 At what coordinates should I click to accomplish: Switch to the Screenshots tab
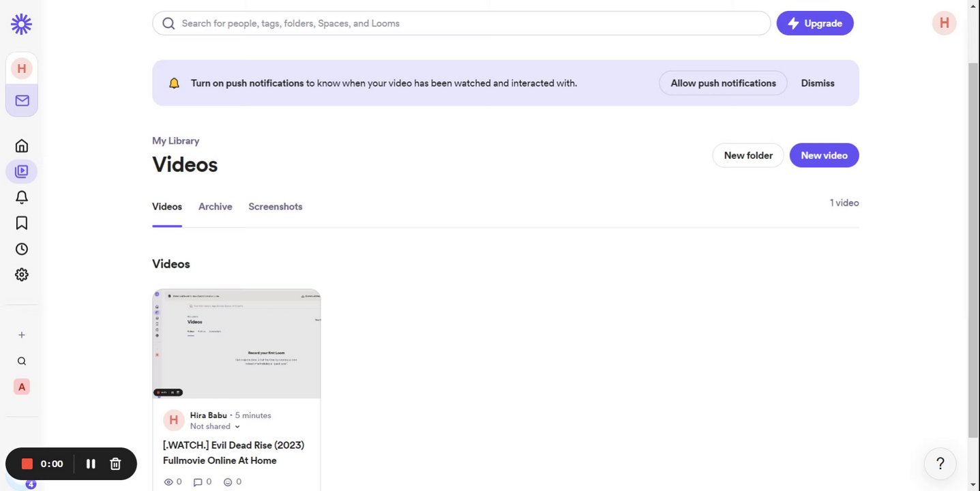pyautogui.click(x=276, y=207)
